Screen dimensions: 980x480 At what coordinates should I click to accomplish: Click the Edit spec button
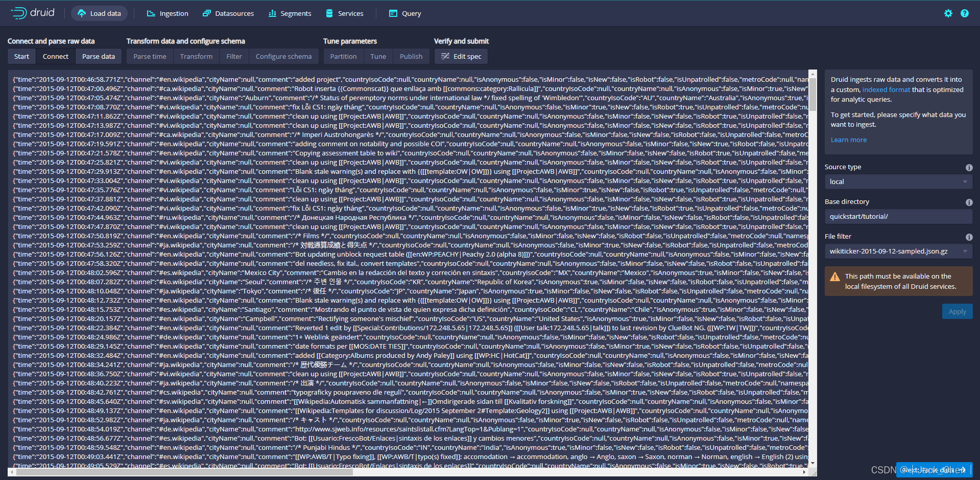(461, 56)
